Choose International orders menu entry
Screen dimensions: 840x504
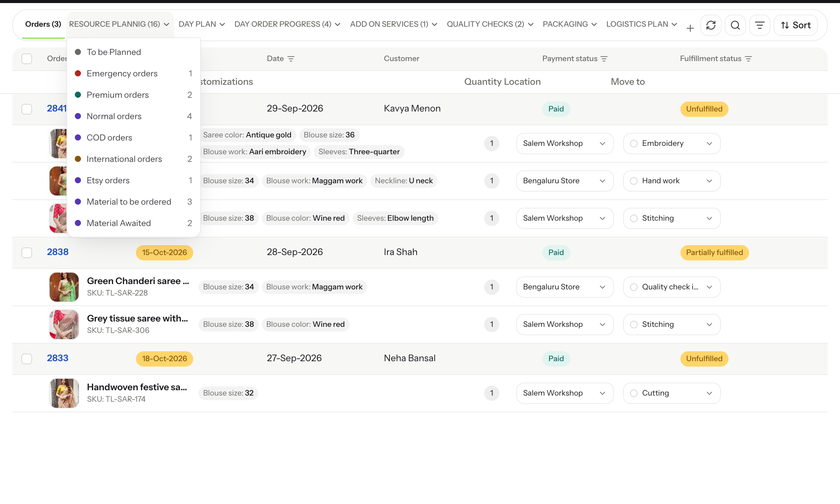[x=134, y=159]
